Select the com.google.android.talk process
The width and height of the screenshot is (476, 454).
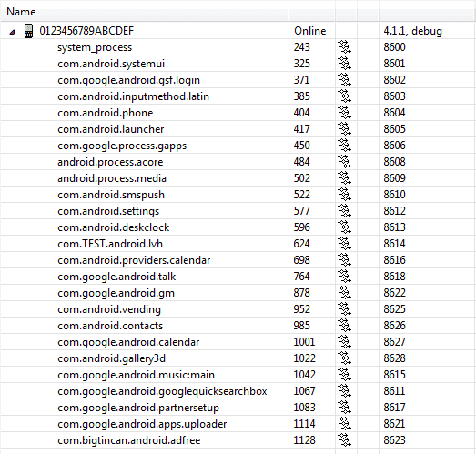pos(116,277)
